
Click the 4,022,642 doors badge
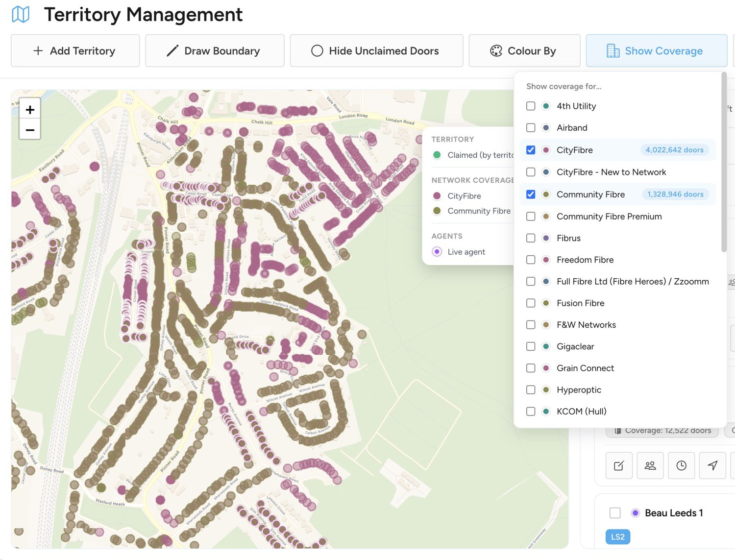tap(674, 150)
